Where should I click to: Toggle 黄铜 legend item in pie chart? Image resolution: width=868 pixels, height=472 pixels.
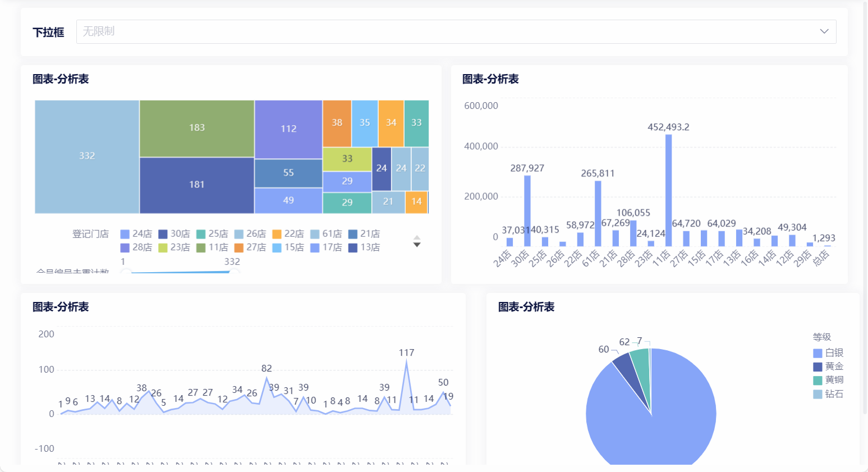(x=828, y=380)
